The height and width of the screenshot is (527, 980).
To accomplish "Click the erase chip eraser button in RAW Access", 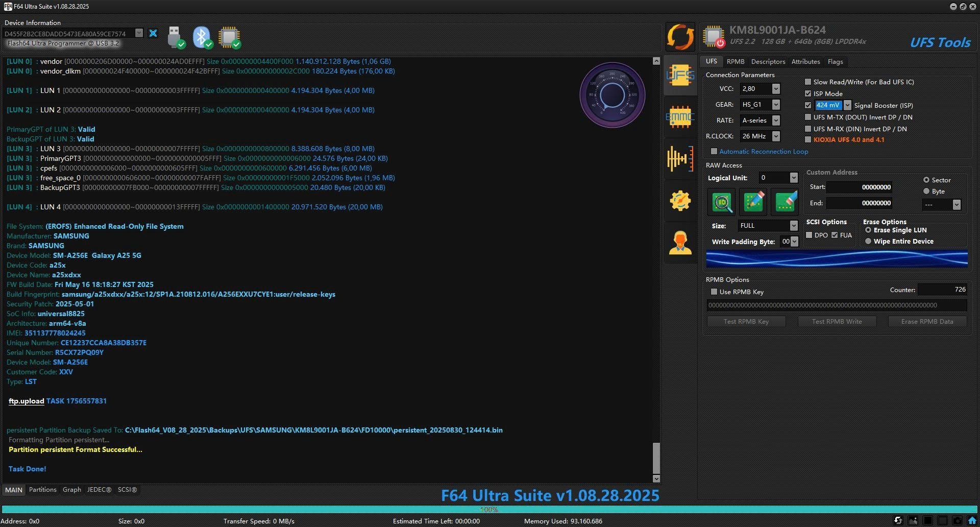I will [x=785, y=202].
